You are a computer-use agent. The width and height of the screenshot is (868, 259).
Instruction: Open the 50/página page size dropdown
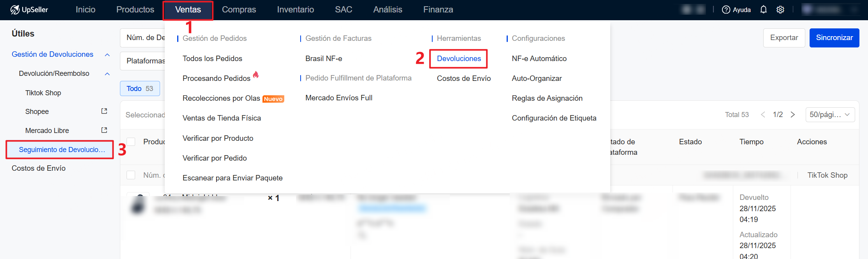pos(830,115)
